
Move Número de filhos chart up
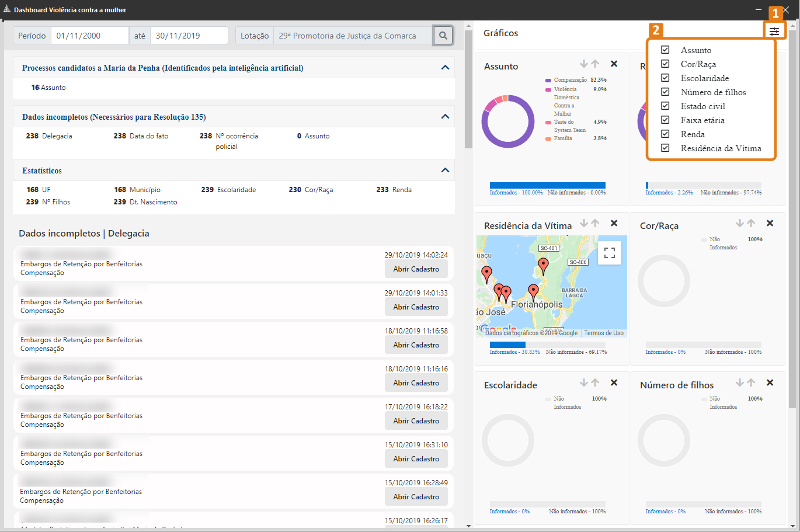click(x=751, y=383)
